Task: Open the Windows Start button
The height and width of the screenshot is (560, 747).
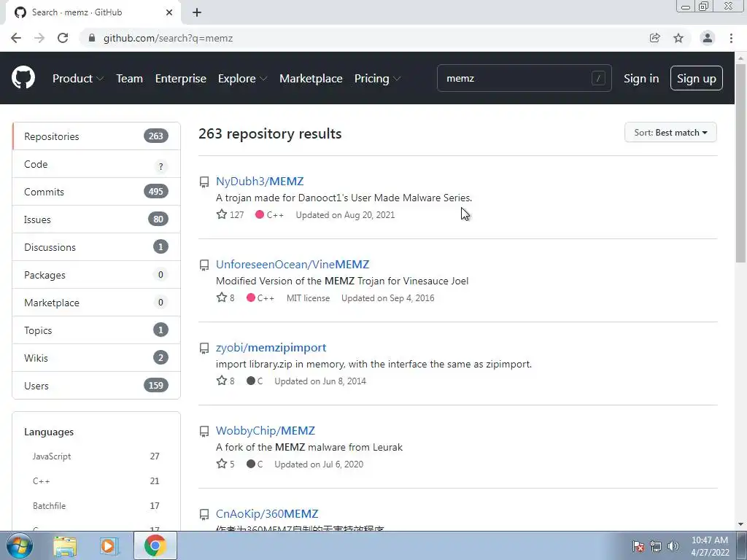Action: coord(20,545)
